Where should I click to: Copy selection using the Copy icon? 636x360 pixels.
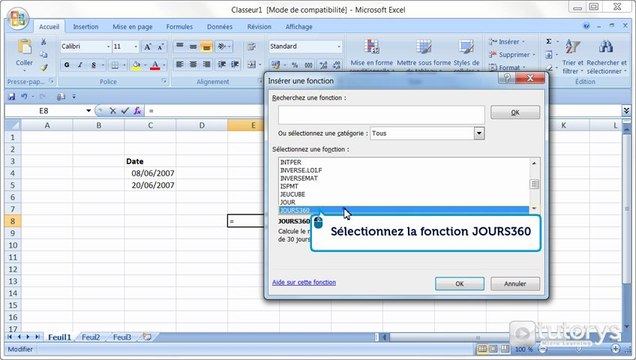click(43, 55)
